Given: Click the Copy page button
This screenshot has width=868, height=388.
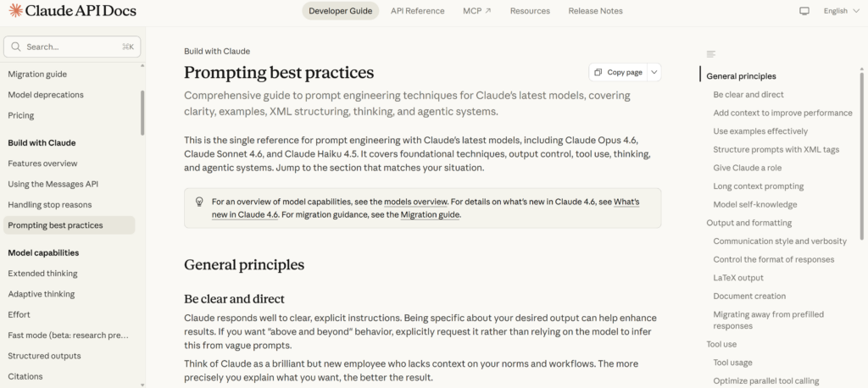Looking at the screenshot, I should 618,73.
